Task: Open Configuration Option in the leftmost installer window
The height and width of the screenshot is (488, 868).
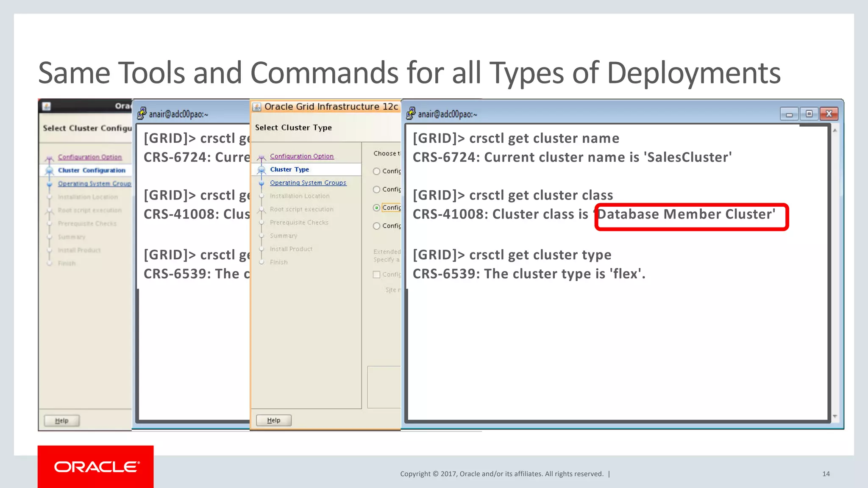Action: pyautogui.click(x=90, y=157)
